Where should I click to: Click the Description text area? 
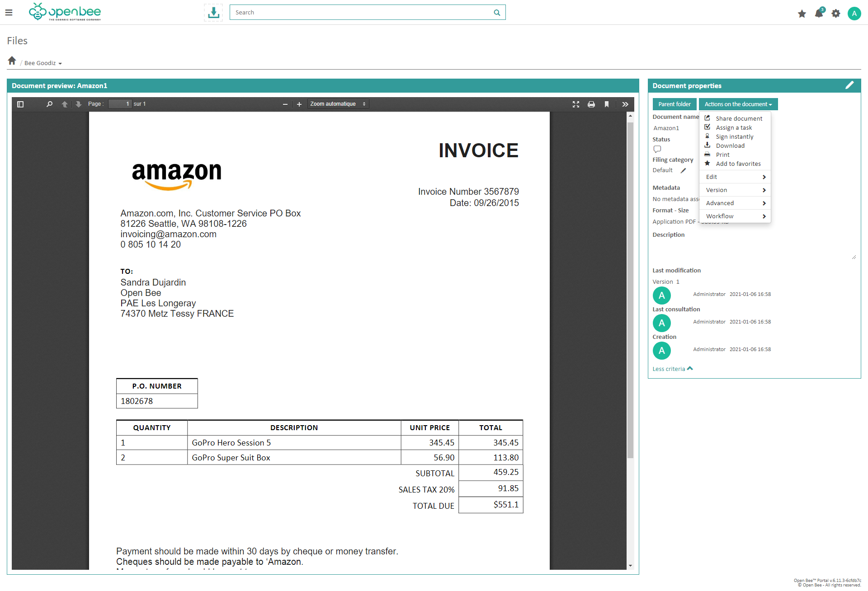(754, 250)
